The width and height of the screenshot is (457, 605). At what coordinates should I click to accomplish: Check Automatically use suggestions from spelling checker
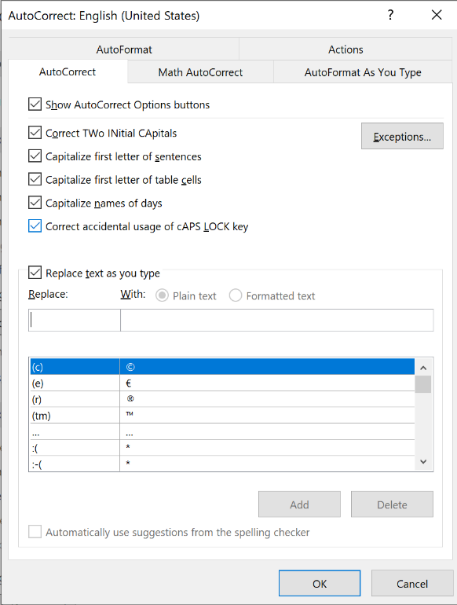pyautogui.click(x=35, y=532)
